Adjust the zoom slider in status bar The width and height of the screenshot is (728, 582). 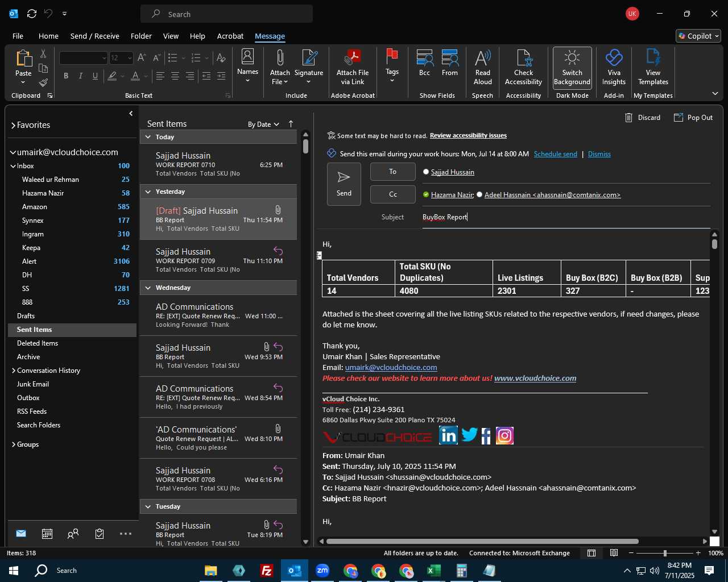664,553
